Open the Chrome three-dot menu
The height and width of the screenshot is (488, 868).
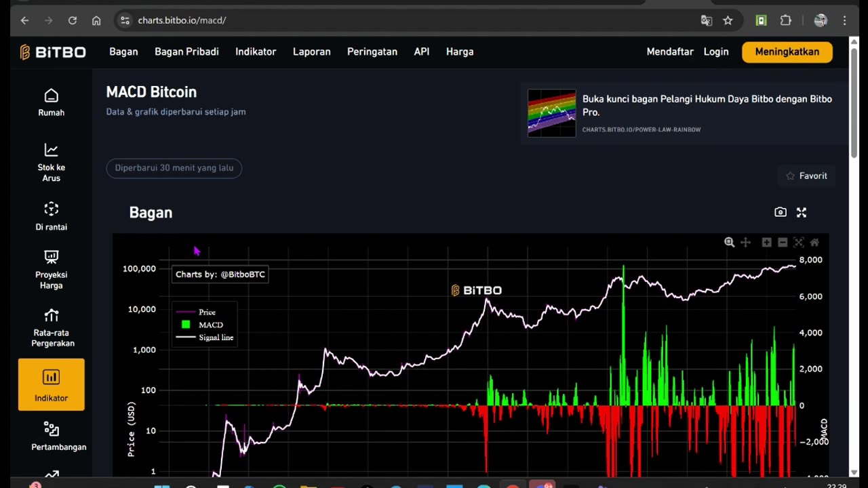pos(845,20)
